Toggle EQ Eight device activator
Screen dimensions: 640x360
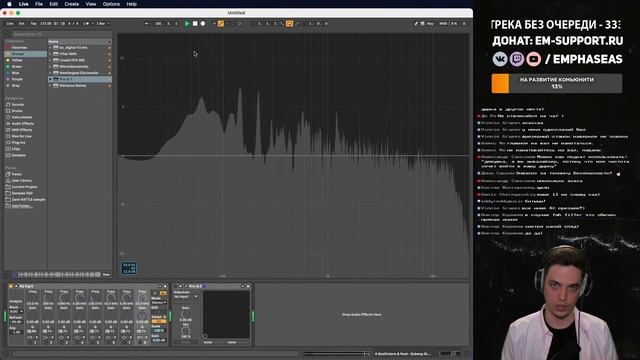pos(11,286)
